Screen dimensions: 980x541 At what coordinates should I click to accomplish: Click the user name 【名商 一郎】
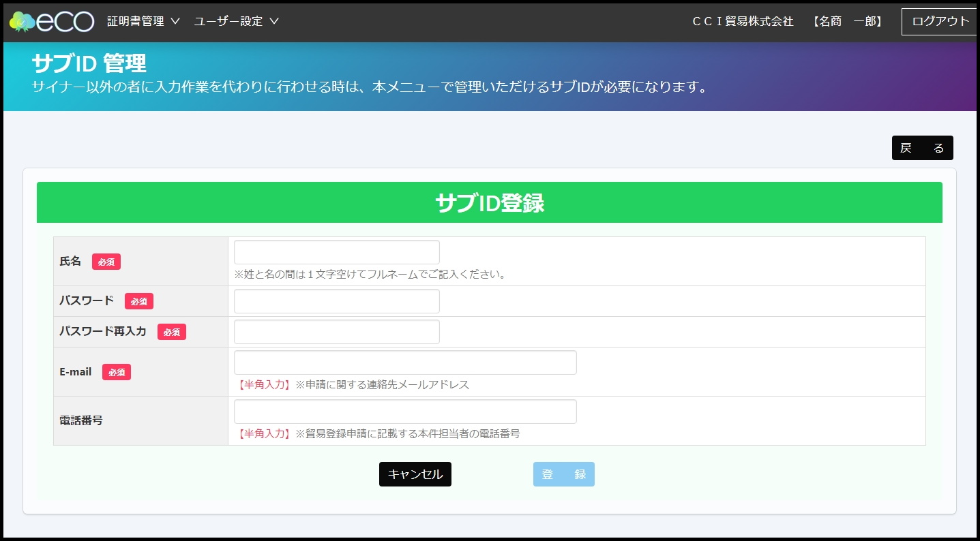[848, 21]
